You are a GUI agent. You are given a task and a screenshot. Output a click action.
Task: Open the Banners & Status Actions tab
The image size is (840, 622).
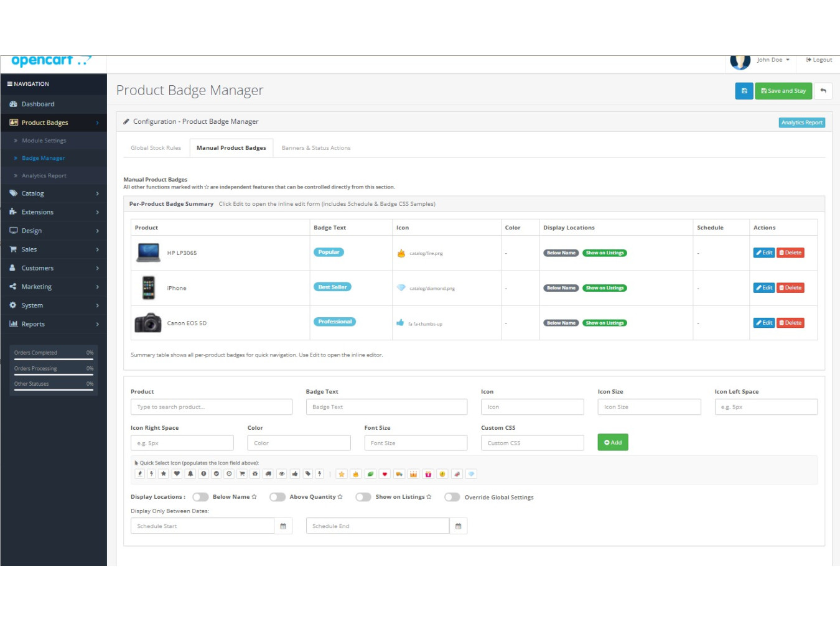[315, 148]
